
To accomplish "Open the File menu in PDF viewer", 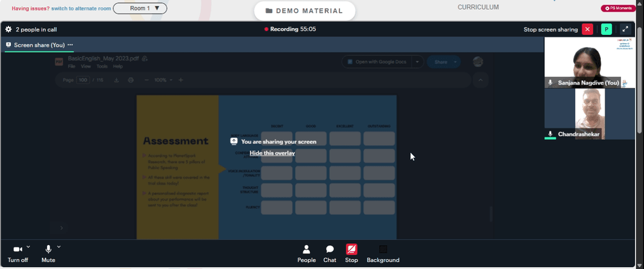I will (71, 66).
